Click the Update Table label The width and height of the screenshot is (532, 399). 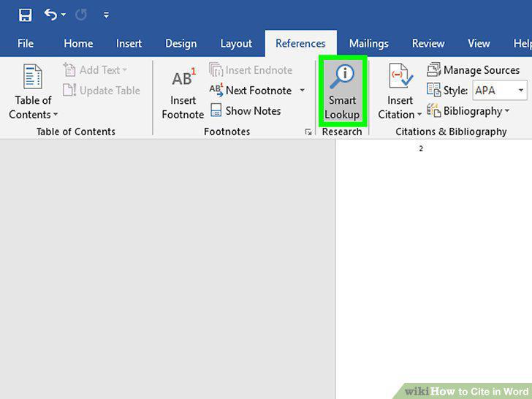[110, 91]
